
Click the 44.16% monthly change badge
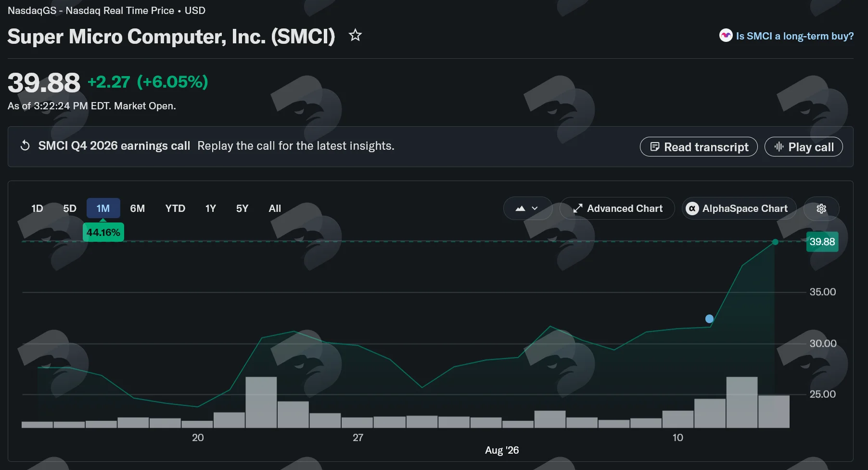pos(103,233)
